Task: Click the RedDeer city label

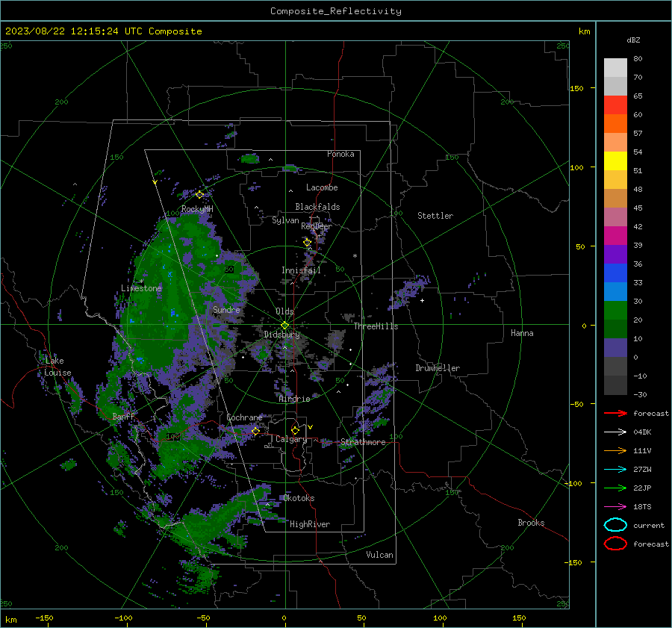Action: coord(317,226)
